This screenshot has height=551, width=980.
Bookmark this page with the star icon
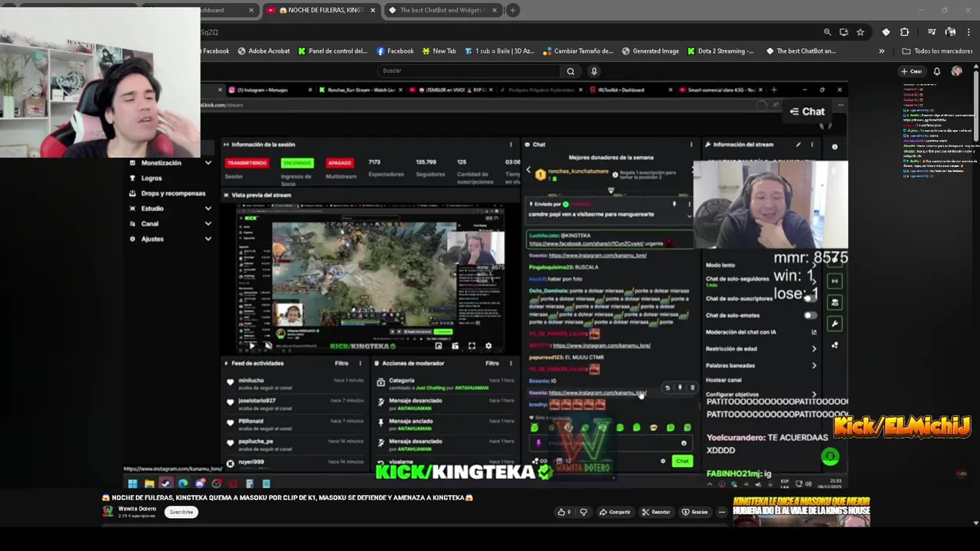pos(861,32)
